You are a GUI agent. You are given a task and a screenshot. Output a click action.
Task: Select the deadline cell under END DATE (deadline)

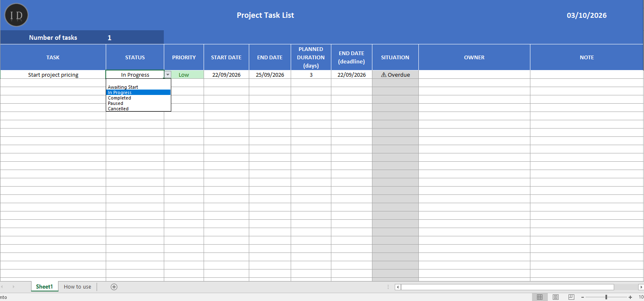coord(352,75)
